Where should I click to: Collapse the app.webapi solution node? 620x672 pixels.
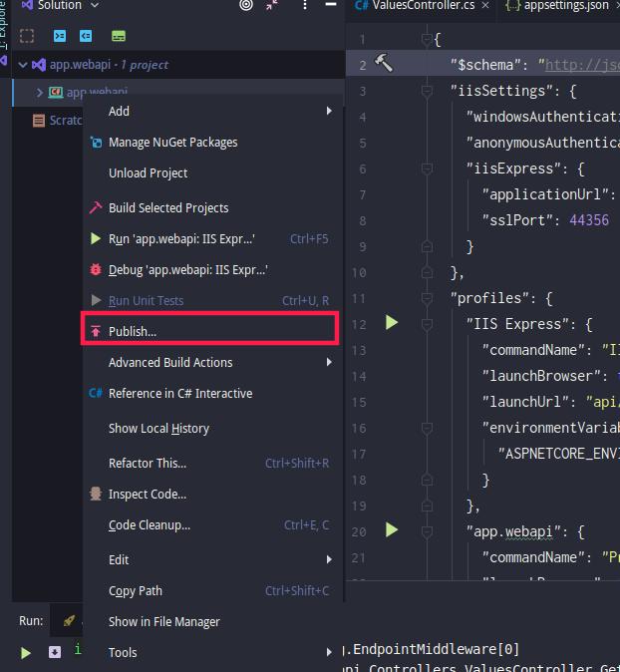[23, 65]
